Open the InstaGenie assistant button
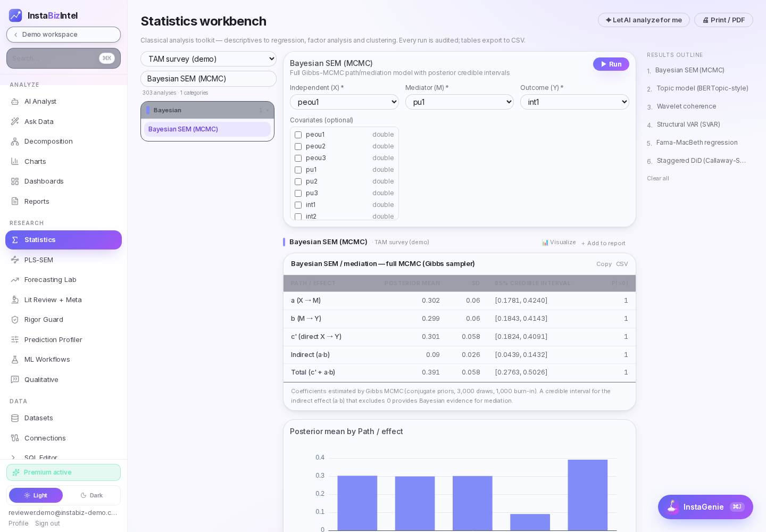This screenshot has height=532, width=766. click(705, 507)
